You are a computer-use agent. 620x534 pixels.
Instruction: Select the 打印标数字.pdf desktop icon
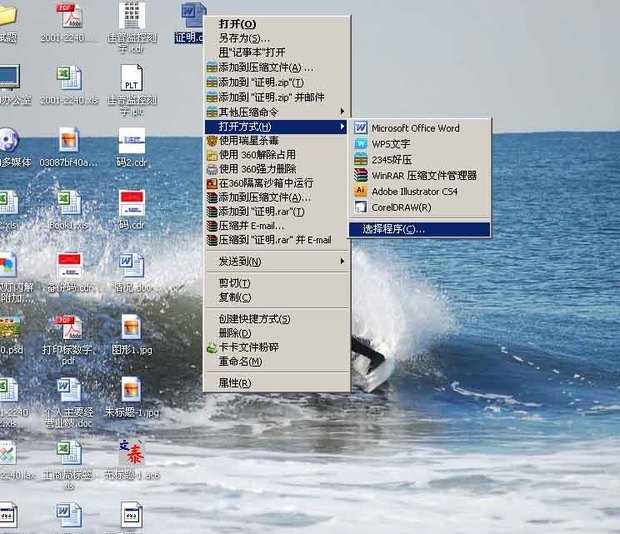coord(69,328)
